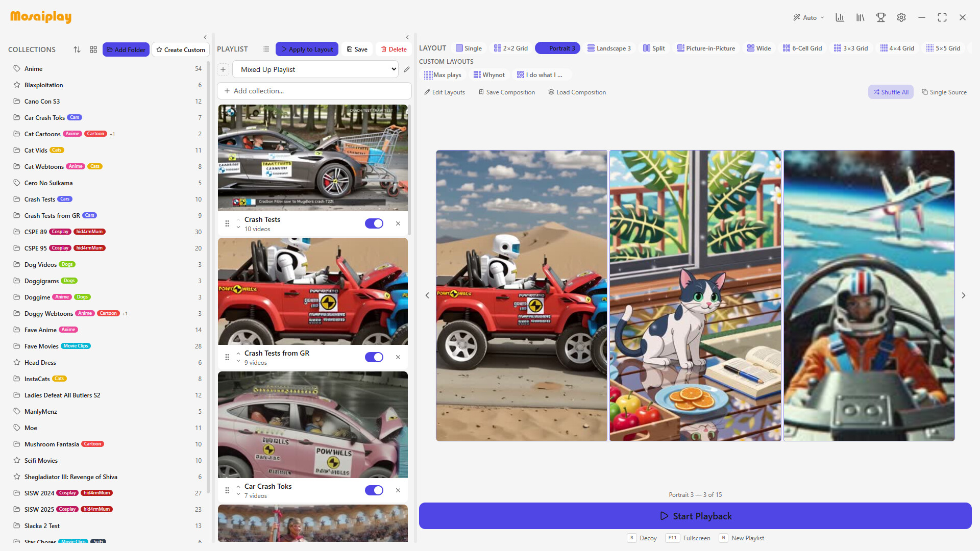This screenshot has width=980, height=551.
Task: Turn off the Car Crash Toks toggle
Action: point(374,490)
